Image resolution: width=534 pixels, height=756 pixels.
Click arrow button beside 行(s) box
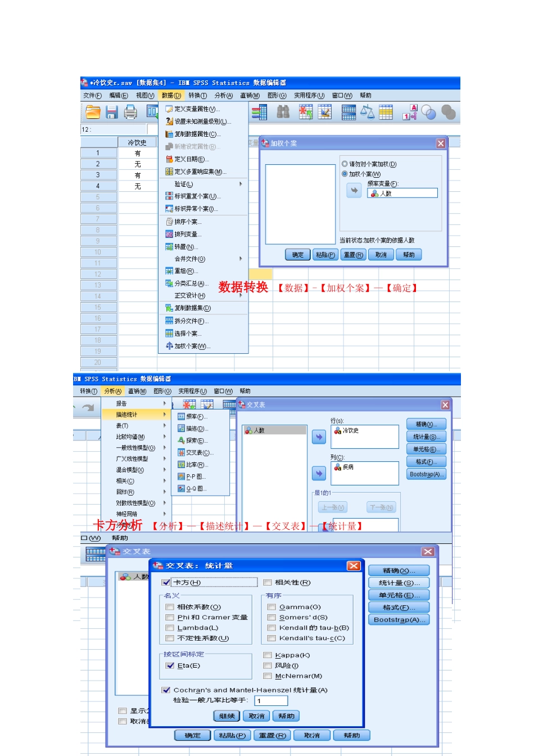[319, 437]
